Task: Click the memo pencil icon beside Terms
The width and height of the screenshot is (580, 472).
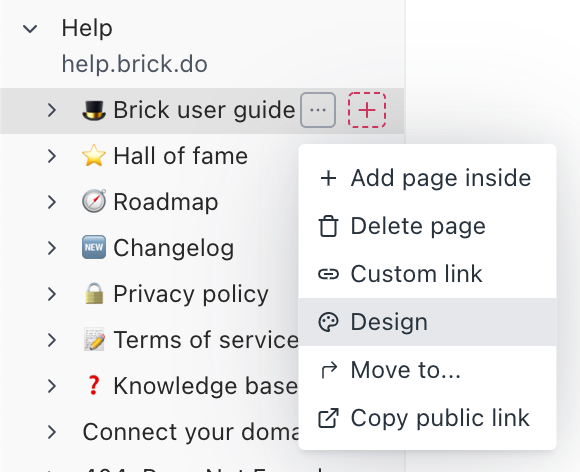Action: (x=94, y=339)
